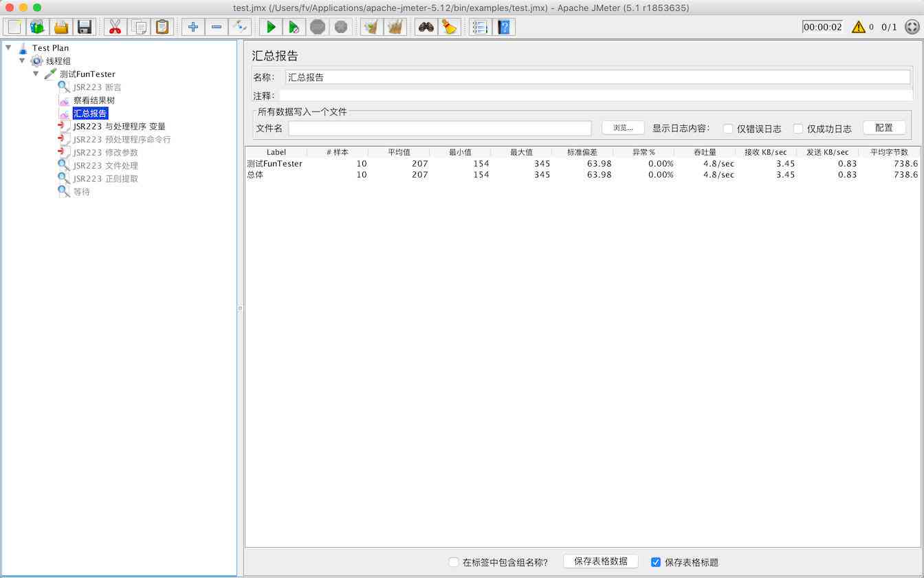Select Test Plan in the tree

pyautogui.click(x=50, y=48)
